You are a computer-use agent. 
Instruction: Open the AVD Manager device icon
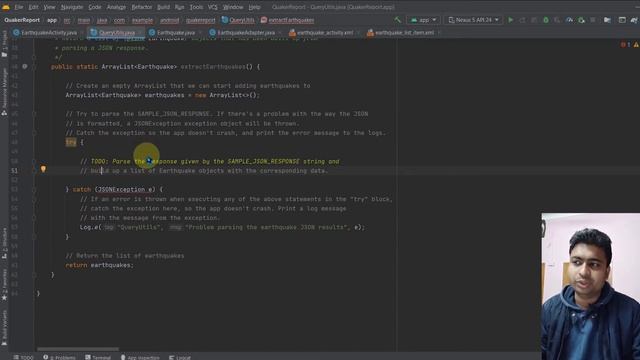tap(622, 20)
